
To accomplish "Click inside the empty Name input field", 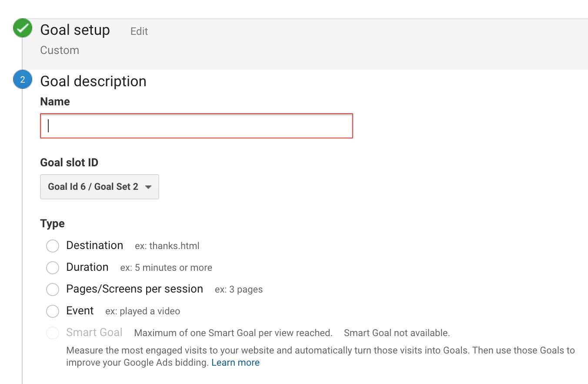I will [x=196, y=126].
